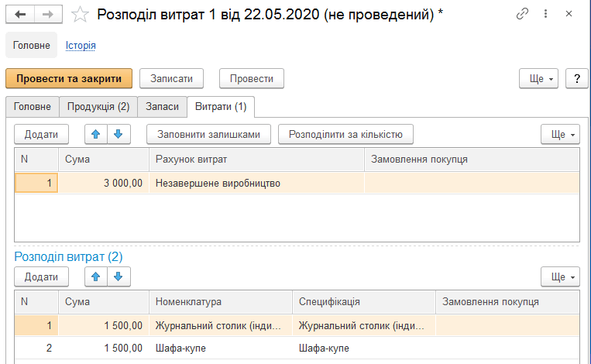Move row up in Розподіл витрат table

click(x=96, y=276)
